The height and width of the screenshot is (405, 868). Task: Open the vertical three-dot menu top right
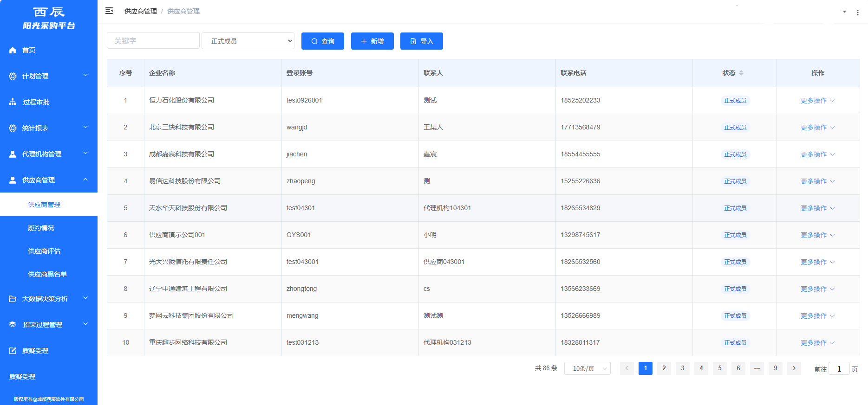point(857,13)
